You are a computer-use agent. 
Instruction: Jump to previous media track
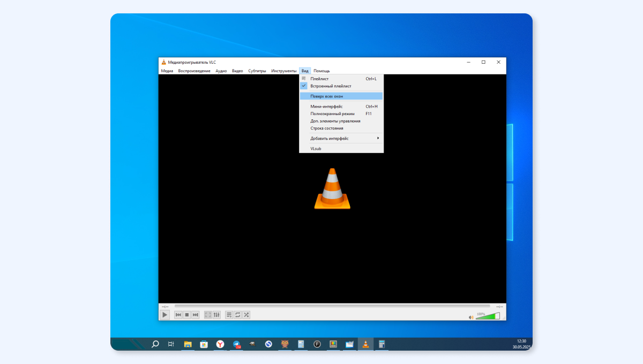pos(178,315)
